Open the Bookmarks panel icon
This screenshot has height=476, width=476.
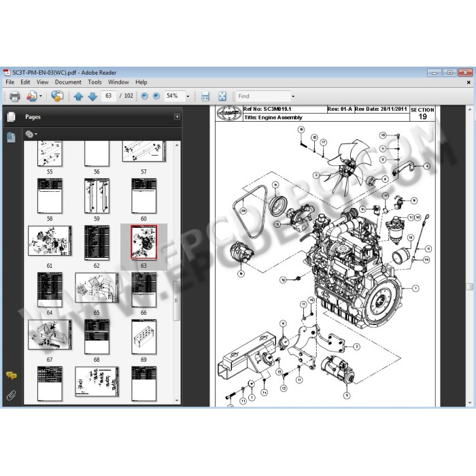(x=12, y=137)
